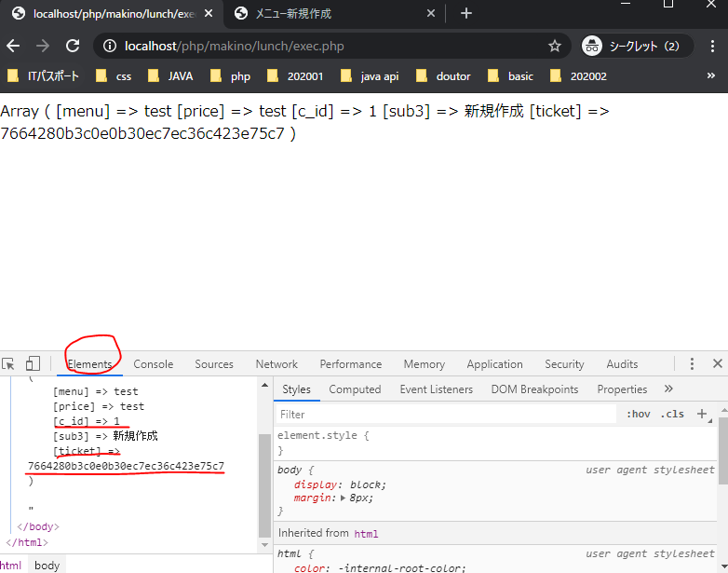Viewport: 728px width, 573px height.
Task: Open the Sources panel
Action: pos(214,364)
